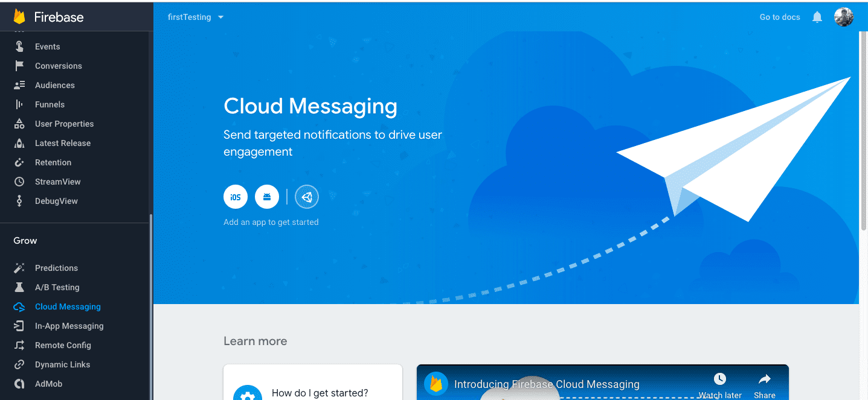Open the user account avatar
This screenshot has width=868, height=400.
(843, 17)
